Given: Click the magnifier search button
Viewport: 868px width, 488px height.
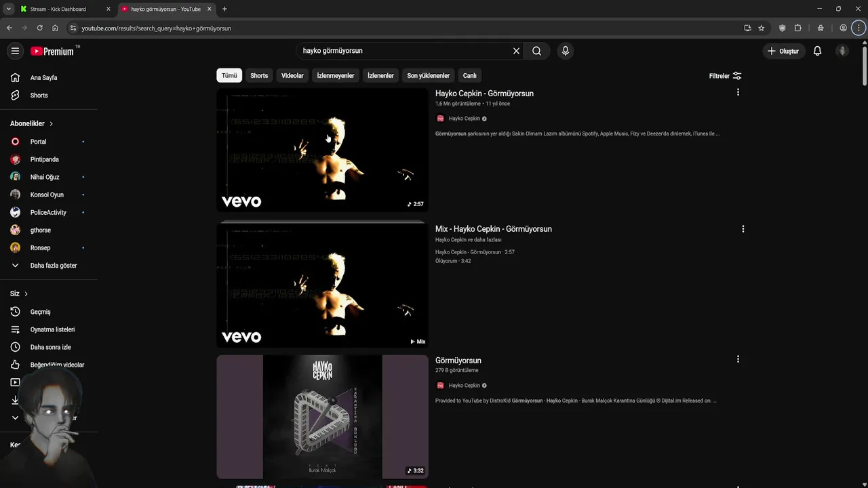Looking at the screenshot, I should (536, 51).
